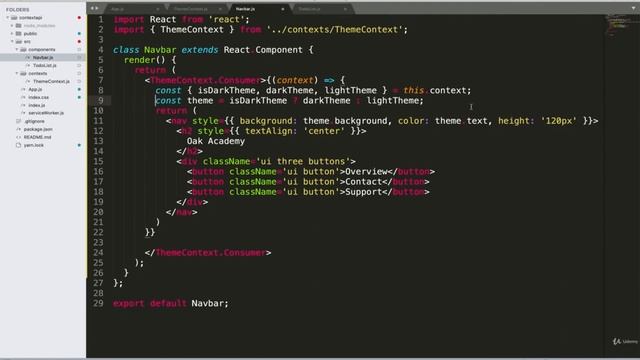The width and height of the screenshot is (640, 360).
Task: Click '../contexts/ThemeContext' import path string
Action: pos(334,29)
